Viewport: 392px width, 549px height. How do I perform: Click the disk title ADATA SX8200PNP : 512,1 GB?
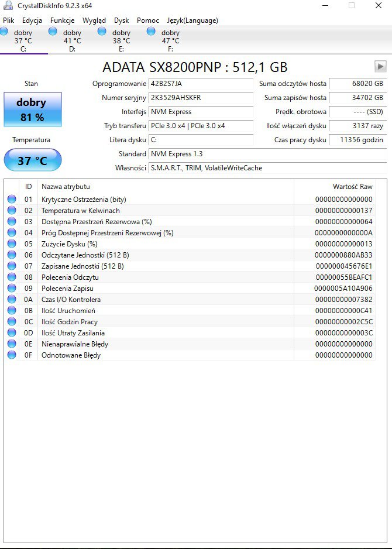[x=195, y=67]
